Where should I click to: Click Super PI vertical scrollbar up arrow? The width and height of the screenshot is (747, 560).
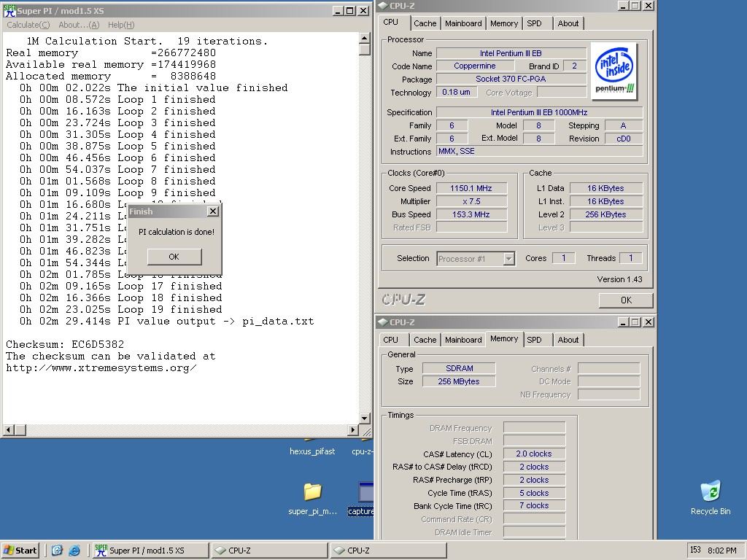(365, 38)
